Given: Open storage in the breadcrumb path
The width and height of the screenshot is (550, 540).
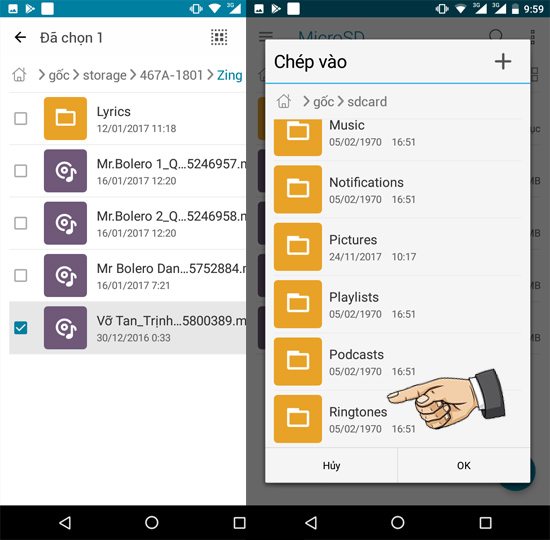Looking at the screenshot, I should 105,75.
